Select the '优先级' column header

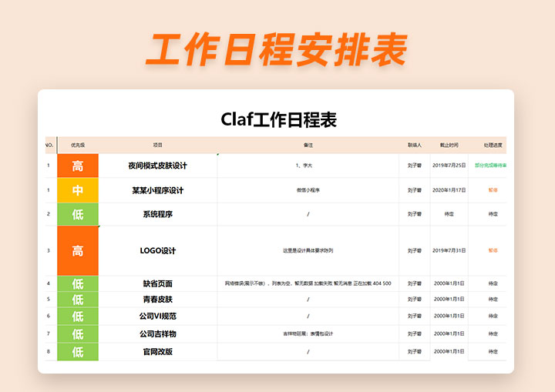(x=78, y=145)
